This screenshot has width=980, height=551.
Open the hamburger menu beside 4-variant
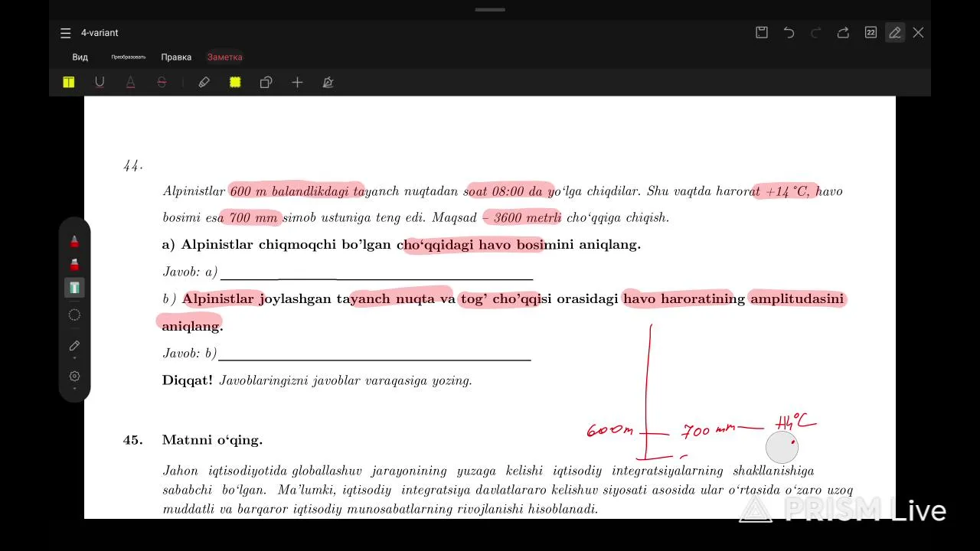coord(66,33)
